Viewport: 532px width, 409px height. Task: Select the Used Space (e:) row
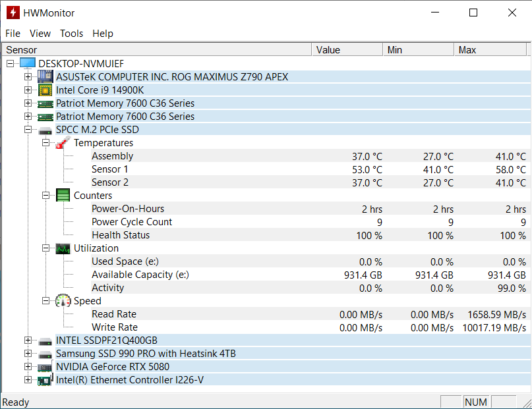(x=309, y=261)
